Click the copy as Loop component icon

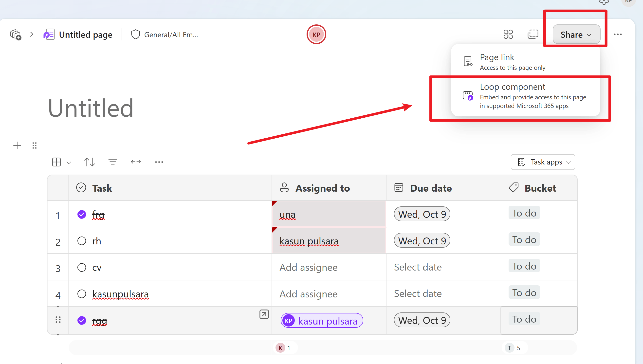pos(533,34)
